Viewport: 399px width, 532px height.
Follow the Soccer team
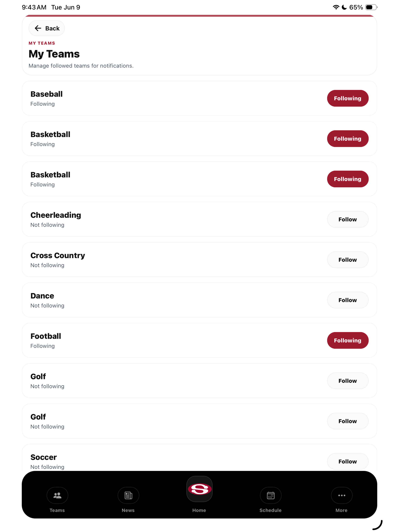pos(348,461)
